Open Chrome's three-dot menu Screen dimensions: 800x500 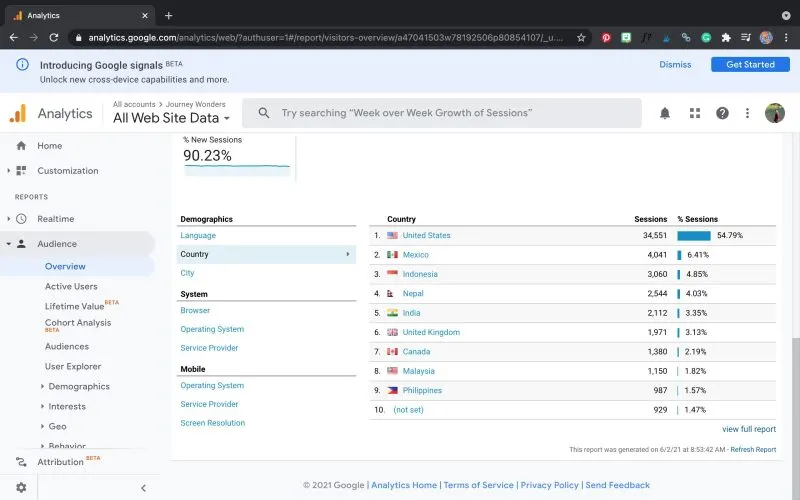click(786, 38)
